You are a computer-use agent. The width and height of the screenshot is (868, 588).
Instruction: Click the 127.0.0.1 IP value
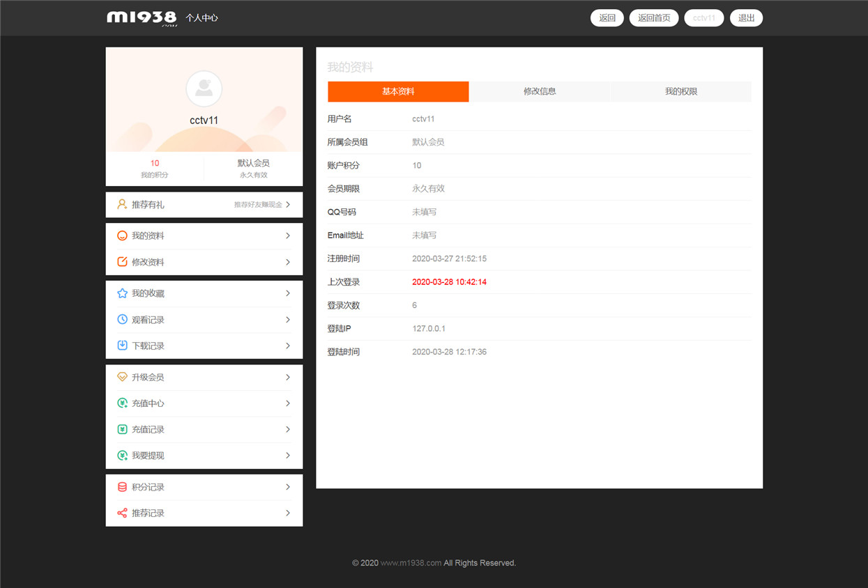(429, 329)
